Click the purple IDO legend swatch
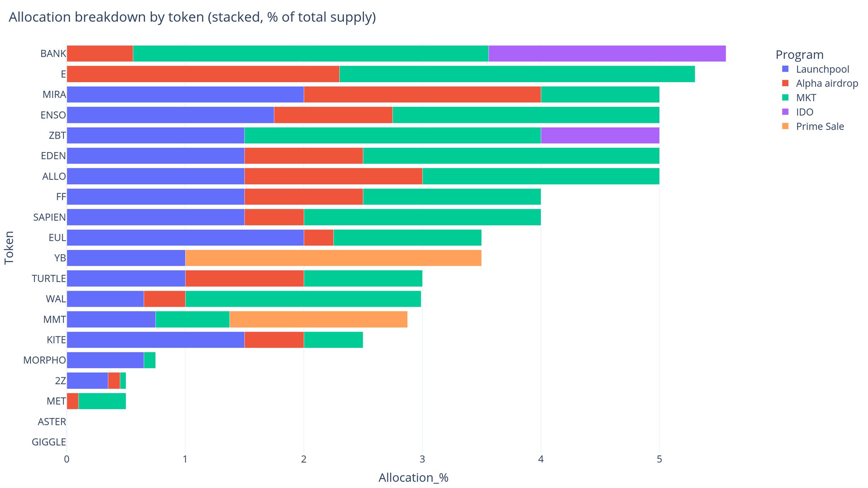 coord(785,112)
